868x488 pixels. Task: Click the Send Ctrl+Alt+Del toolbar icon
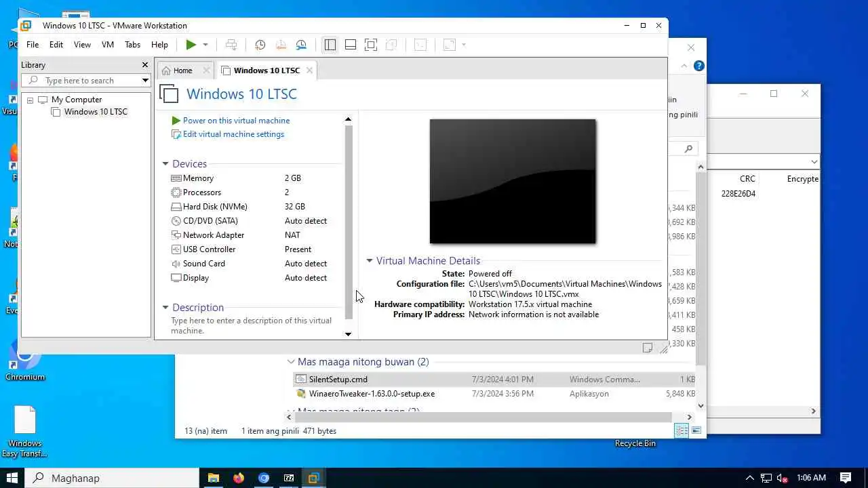click(x=231, y=45)
